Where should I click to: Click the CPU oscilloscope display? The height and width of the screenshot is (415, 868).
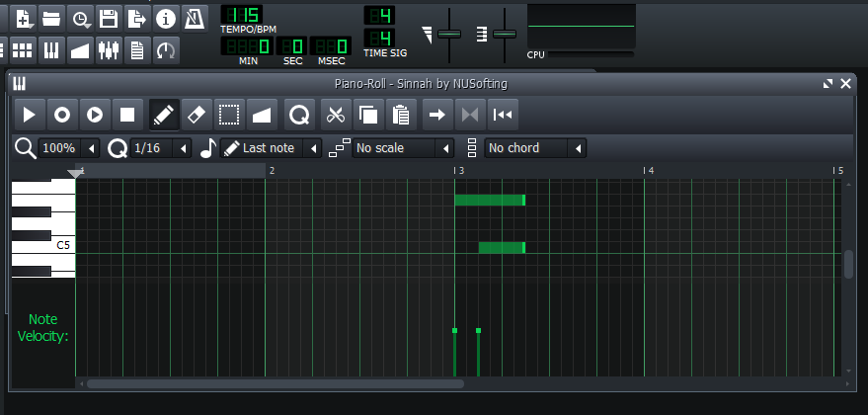[x=582, y=26]
